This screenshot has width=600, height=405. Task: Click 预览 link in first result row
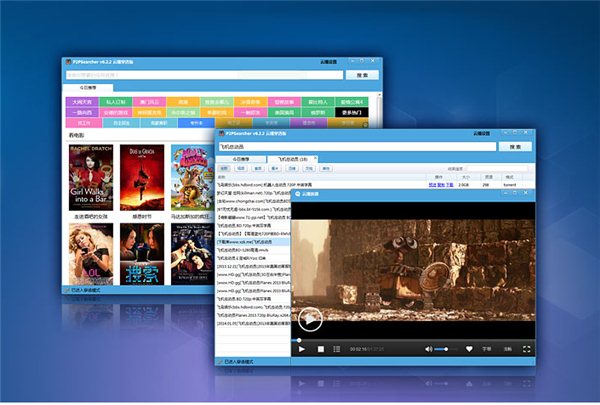pyautogui.click(x=432, y=185)
